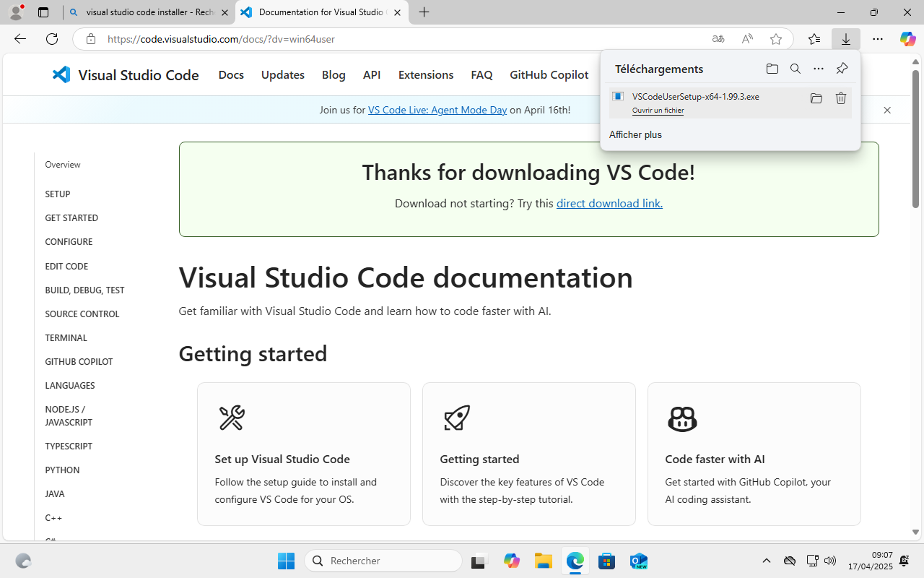
Task: Open Outlook from taskbar
Action: [638, 561]
